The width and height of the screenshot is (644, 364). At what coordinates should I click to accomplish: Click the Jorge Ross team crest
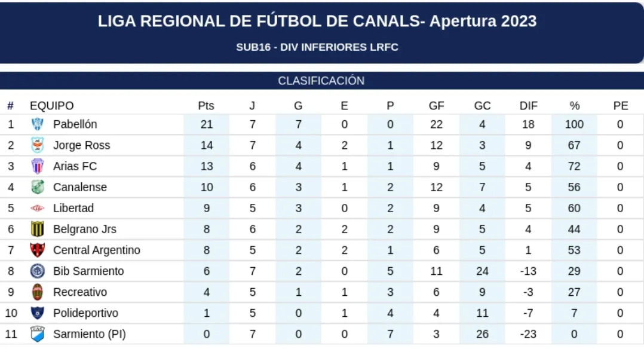point(38,145)
